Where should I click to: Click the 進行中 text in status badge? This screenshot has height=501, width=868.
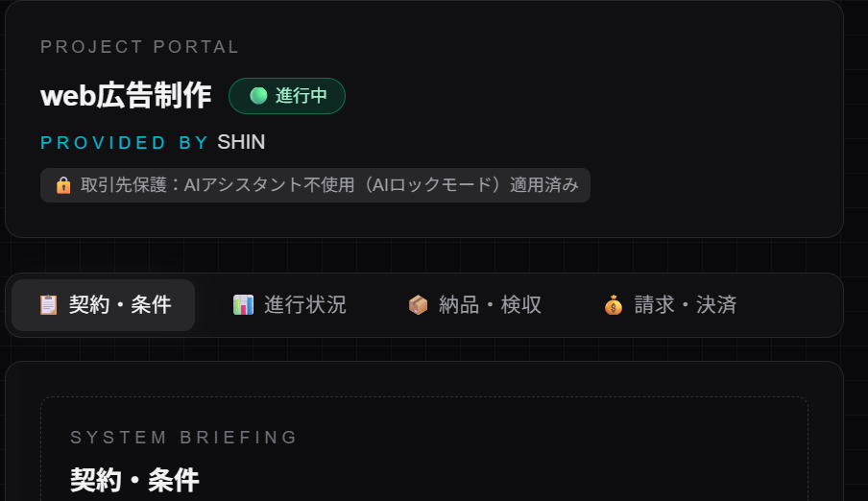click(301, 96)
